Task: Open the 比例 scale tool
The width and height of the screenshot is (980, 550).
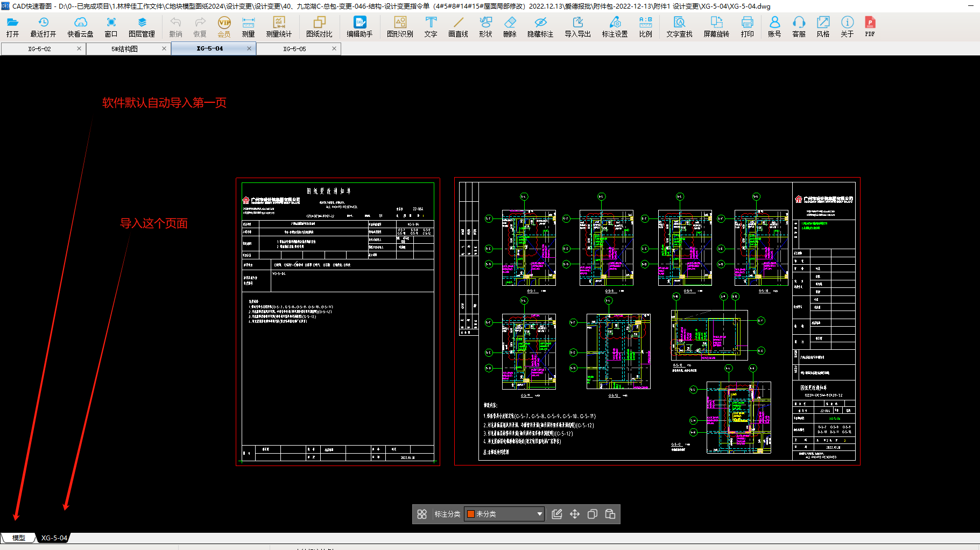Action: click(645, 26)
